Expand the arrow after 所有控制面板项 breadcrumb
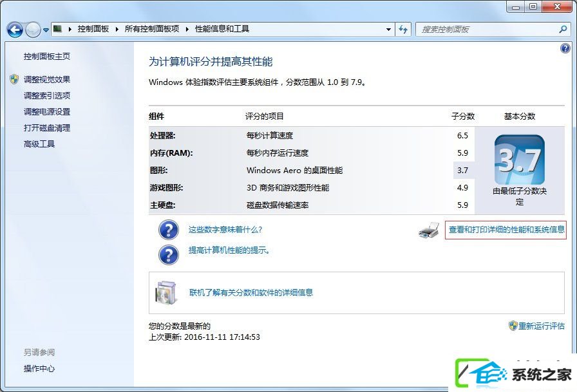The width and height of the screenshot is (577, 392). point(187,29)
